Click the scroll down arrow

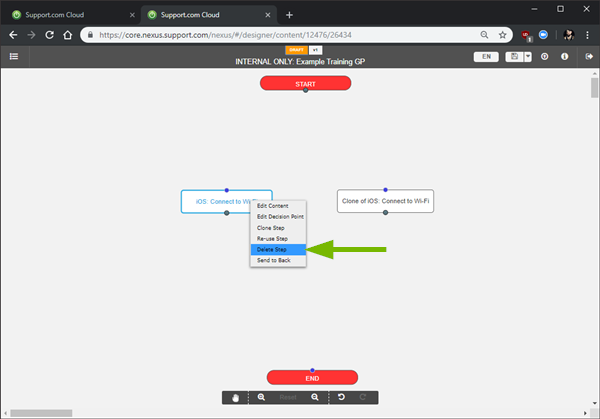click(x=594, y=403)
